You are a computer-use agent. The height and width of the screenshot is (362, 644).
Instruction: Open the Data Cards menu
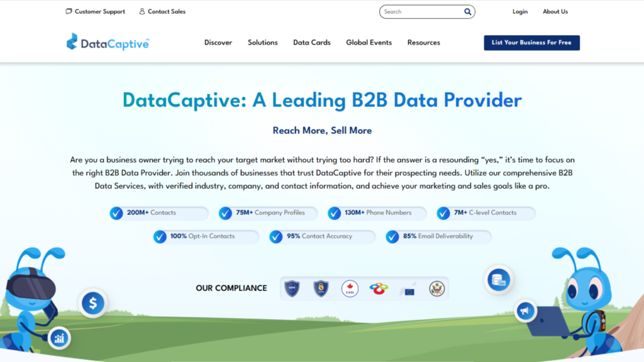[x=312, y=43]
